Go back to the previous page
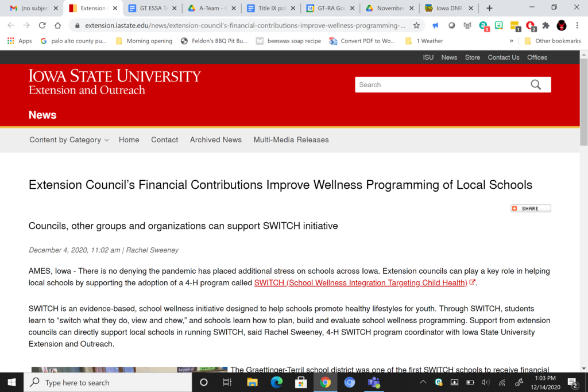This screenshot has height=392, width=588. [x=10, y=25]
